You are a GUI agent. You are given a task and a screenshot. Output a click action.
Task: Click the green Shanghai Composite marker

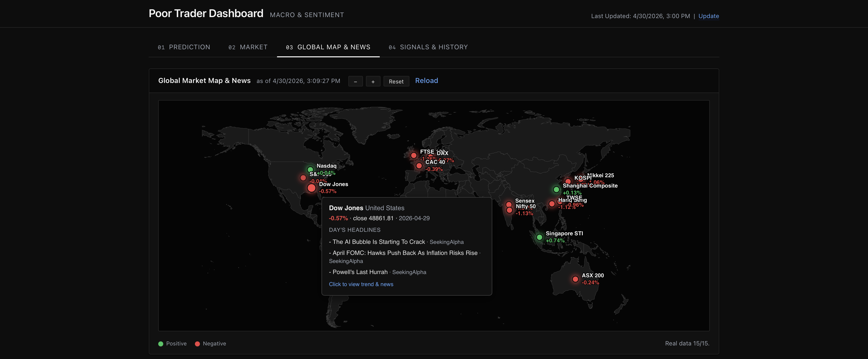(x=556, y=190)
